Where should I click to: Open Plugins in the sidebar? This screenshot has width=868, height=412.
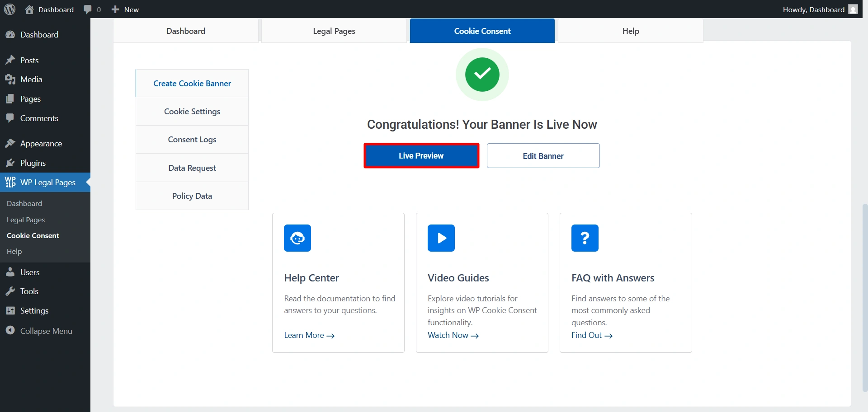(33, 163)
